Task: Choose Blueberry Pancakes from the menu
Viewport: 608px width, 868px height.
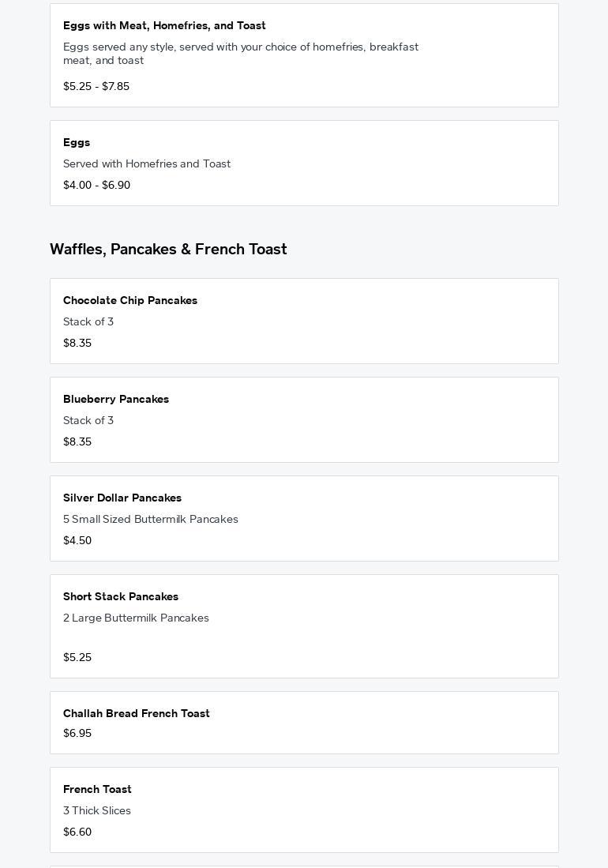Action: pyautogui.click(x=116, y=399)
